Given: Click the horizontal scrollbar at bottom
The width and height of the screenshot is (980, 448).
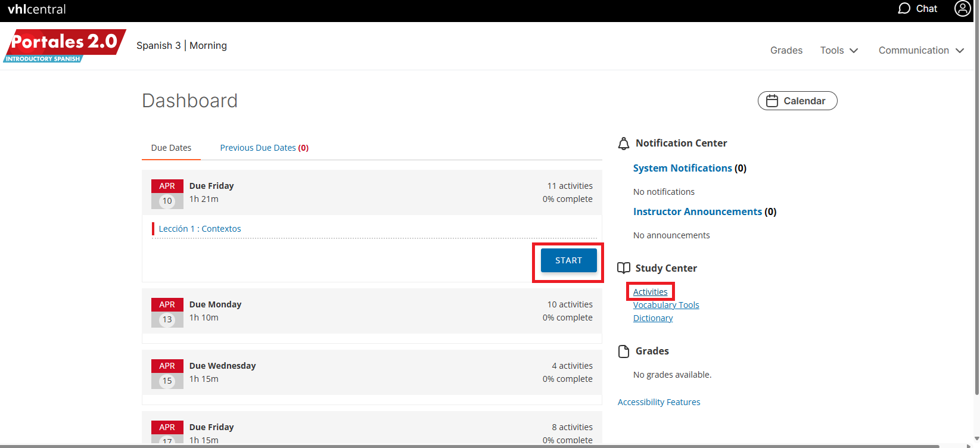Looking at the screenshot, I should [469, 446].
